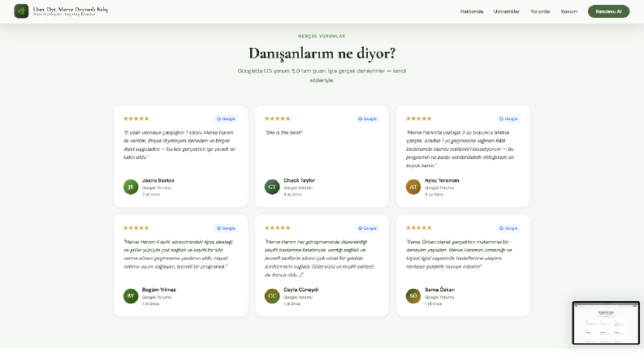Click the reviewer name Chuck Taylor
This screenshot has height=362, width=644.
coord(299,180)
